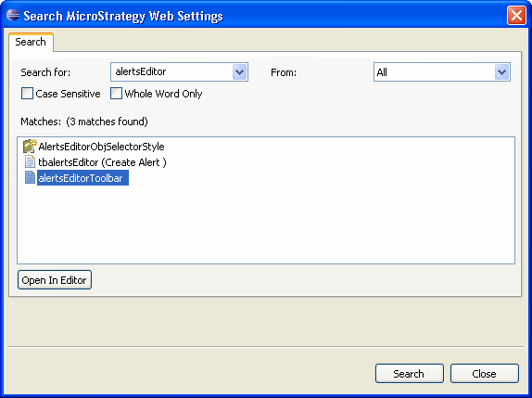532x398 pixels.
Task: Click the Close button at bottom
Action: coord(485,374)
